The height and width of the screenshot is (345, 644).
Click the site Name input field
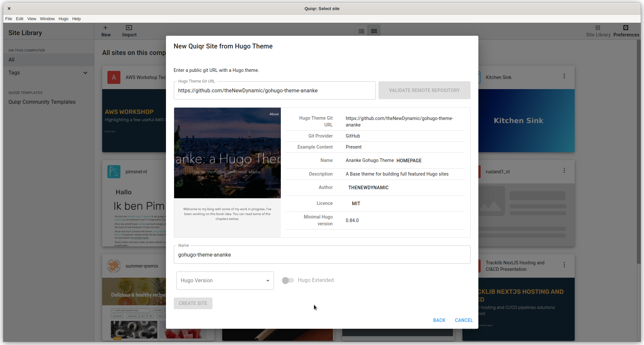click(x=322, y=255)
